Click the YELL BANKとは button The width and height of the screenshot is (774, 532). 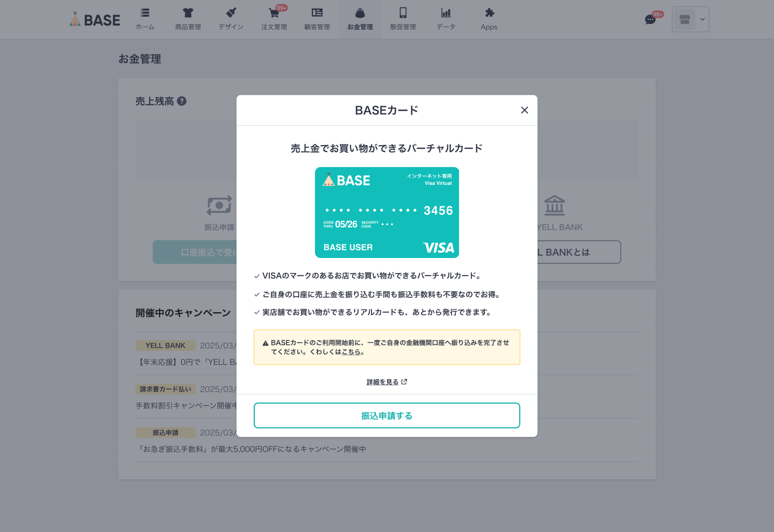pyautogui.click(x=579, y=252)
